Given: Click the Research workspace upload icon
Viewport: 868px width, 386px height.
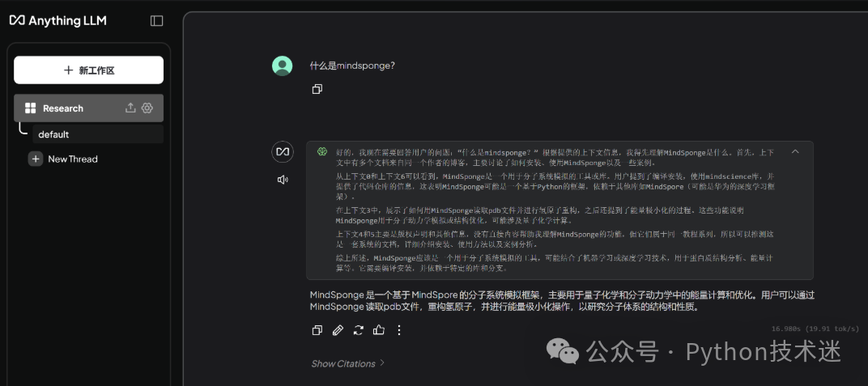Looking at the screenshot, I should pyautogui.click(x=130, y=108).
